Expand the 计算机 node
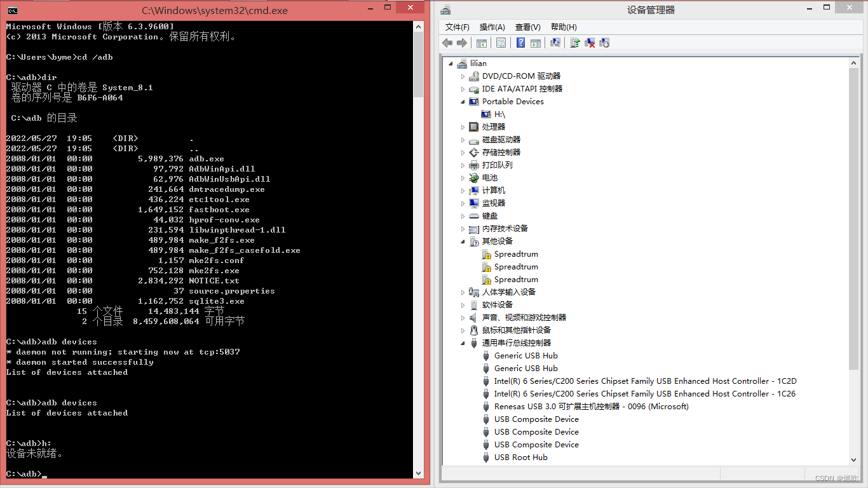 pyautogui.click(x=463, y=191)
